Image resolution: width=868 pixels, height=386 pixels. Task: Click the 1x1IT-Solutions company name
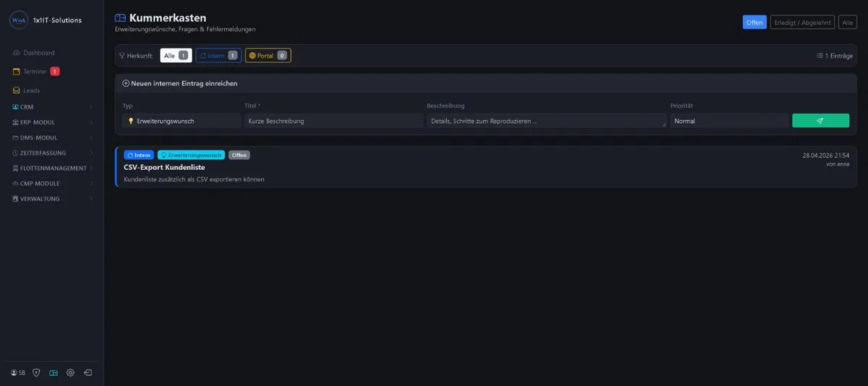[x=58, y=20]
